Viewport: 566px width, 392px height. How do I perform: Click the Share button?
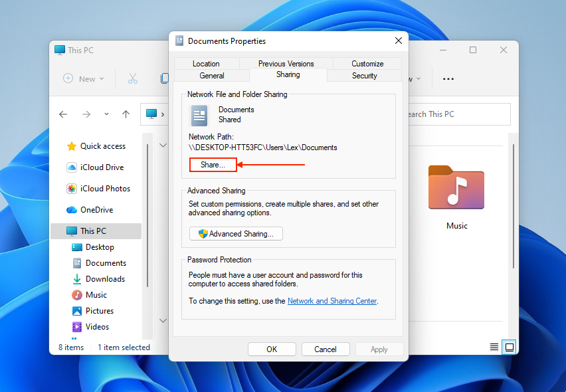tap(213, 164)
